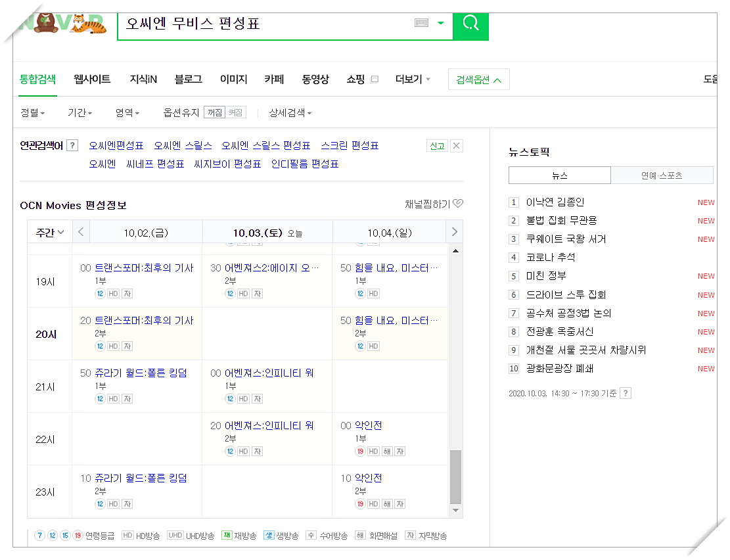This screenshot has height=560, width=730.
Task: Set 옵션유지 toggle to 켜짐
Action: [236, 113]
